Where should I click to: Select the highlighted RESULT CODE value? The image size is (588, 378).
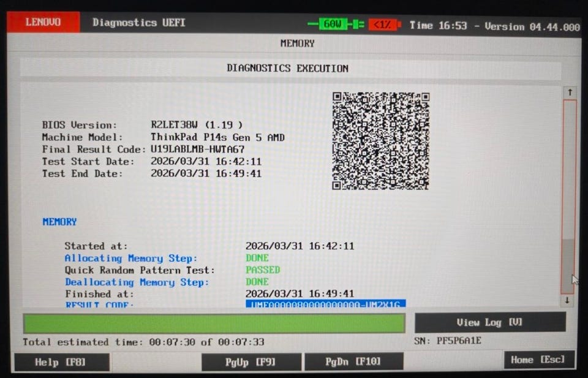click(x=325, y=304)
